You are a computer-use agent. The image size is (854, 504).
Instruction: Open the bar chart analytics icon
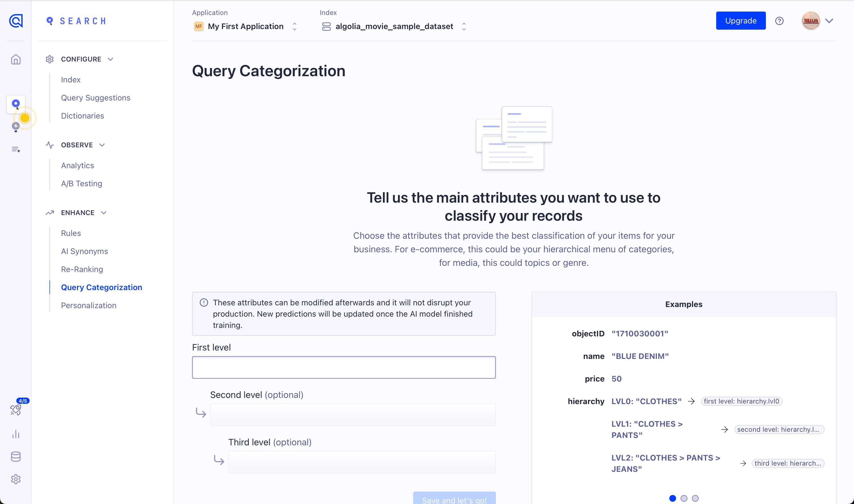click(16, 434)
